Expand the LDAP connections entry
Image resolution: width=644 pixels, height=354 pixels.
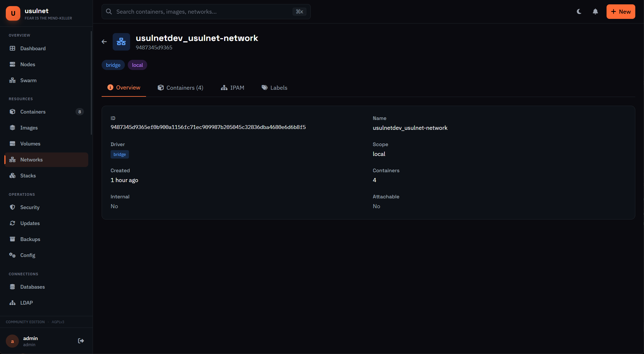[x=26, y=303]
